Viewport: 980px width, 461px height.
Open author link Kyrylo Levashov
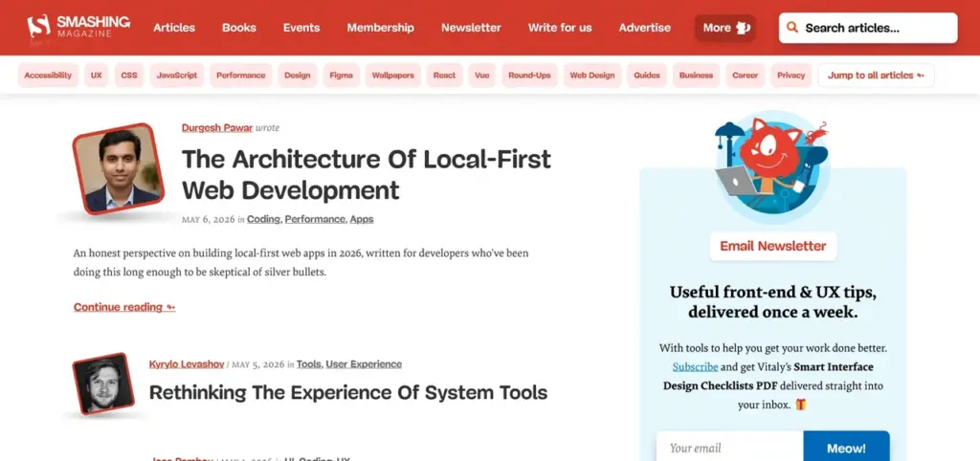[x=187, y=364]
